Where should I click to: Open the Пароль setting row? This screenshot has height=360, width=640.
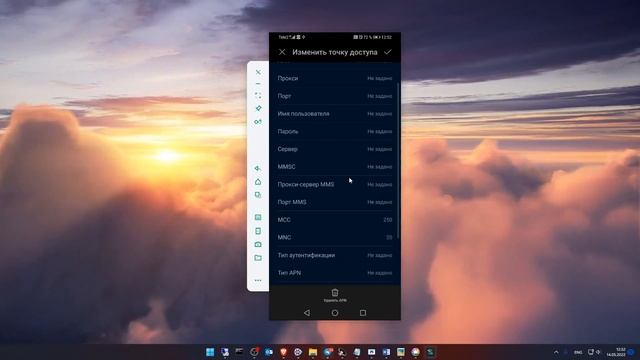(x=335, y=131)
